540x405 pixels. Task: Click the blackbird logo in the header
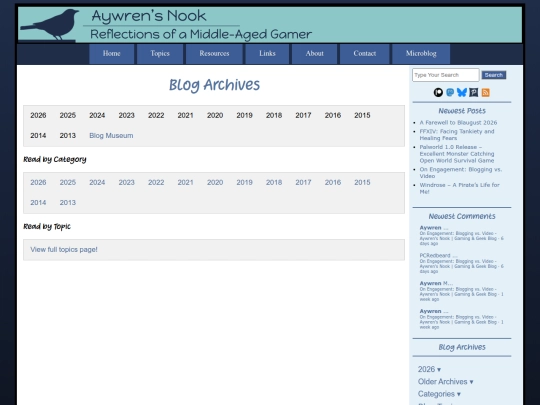point(51,24)
